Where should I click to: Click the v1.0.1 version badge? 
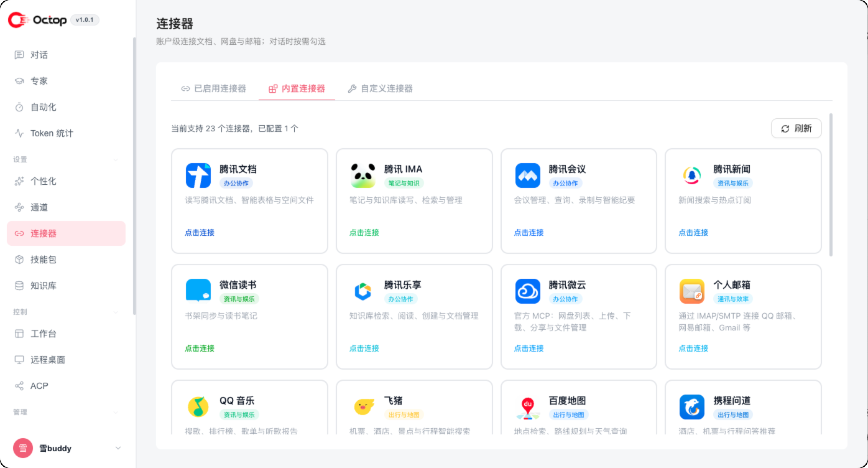click(x=85, y=20)
